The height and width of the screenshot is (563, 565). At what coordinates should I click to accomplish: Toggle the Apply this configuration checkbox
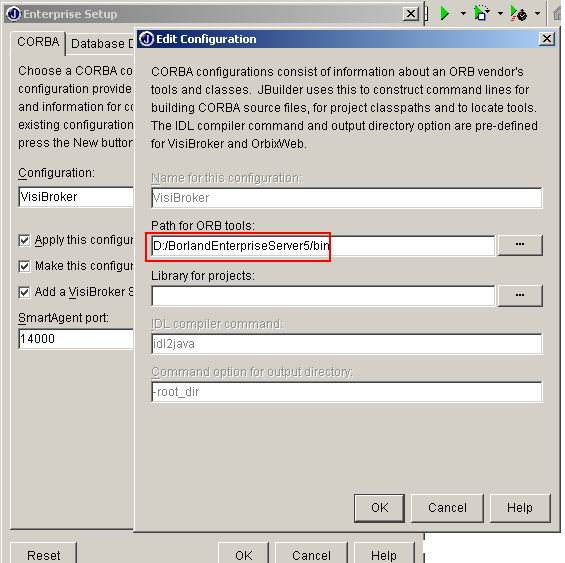[x=24, y=240]
